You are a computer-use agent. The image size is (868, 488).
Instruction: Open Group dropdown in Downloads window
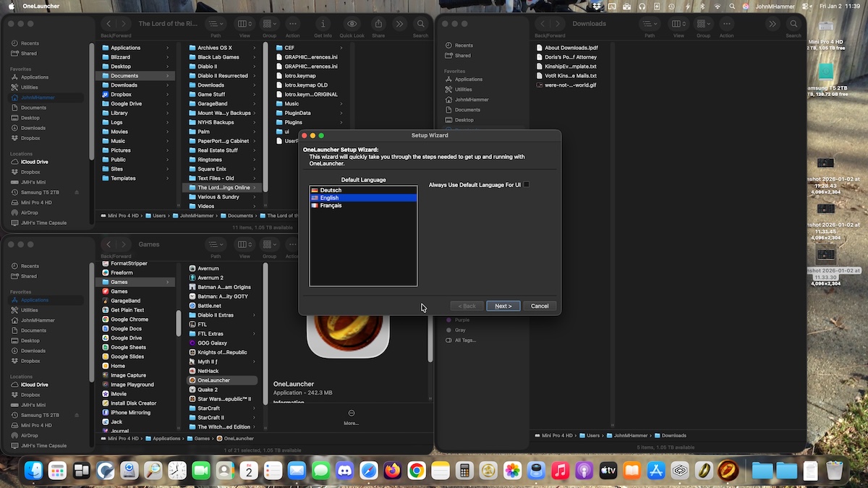tap(703, 24)
